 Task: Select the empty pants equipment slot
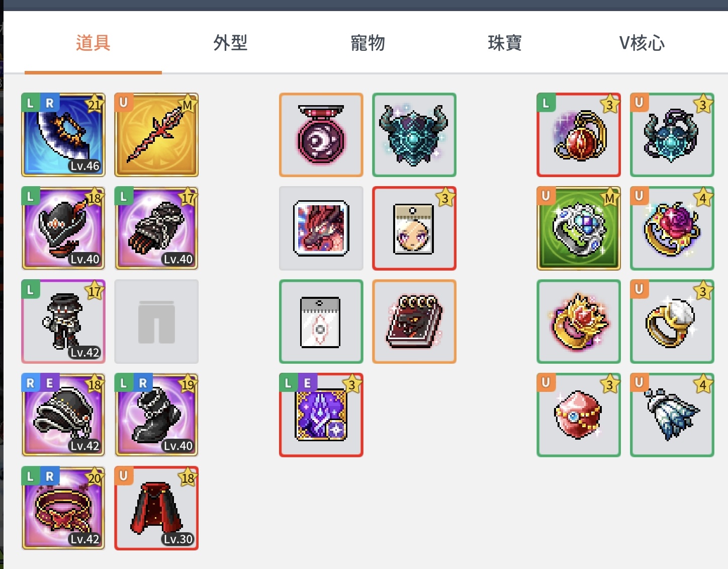pyautogui.click(x=156, y=321)
